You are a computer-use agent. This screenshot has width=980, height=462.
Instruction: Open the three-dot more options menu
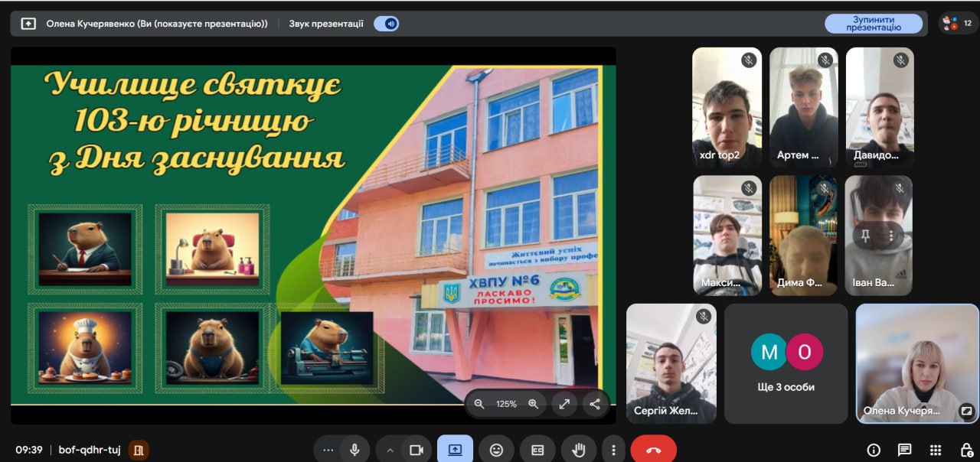(x=612, y=450)
